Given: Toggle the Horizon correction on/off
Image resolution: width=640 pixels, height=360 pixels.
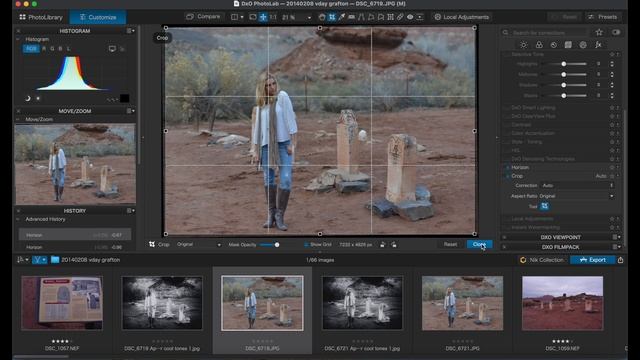Looking at the screenshot, I should (x=508, y=167).
